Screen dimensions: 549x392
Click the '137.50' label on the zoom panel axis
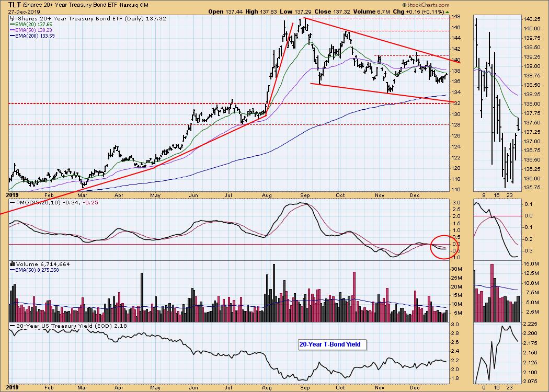point(532,123)
